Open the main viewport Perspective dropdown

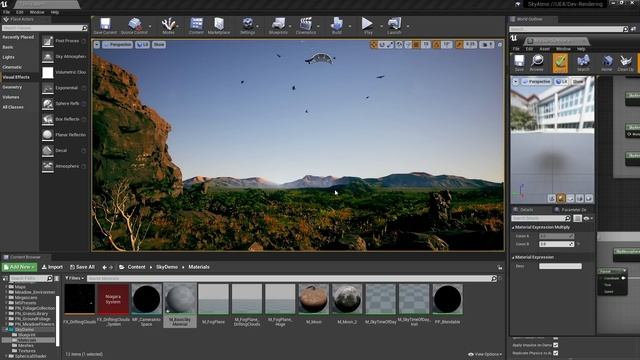pyautogui.click(x=118, y=44)
